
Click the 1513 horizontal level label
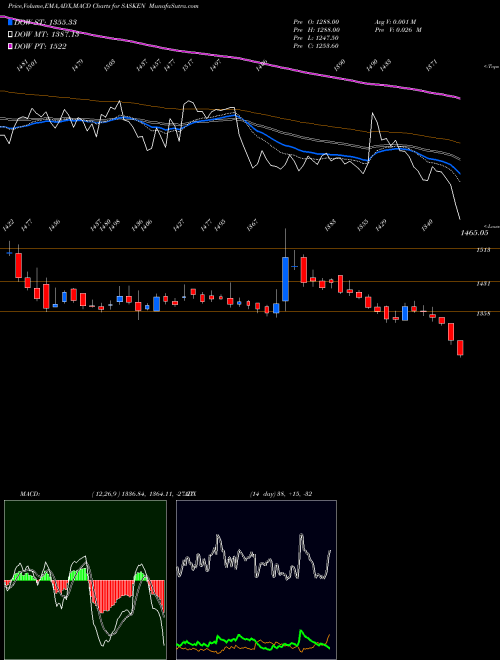tap(483, 250)
